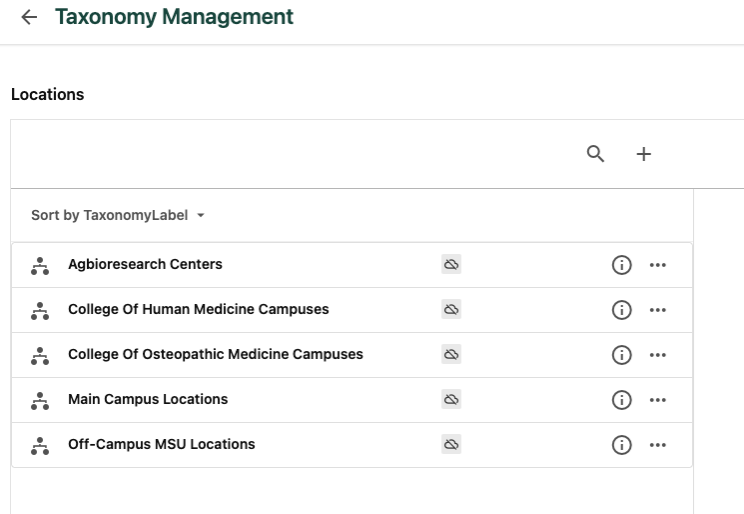
Task: Show info for Agbioresearch Centers
Action: (621, 265)
